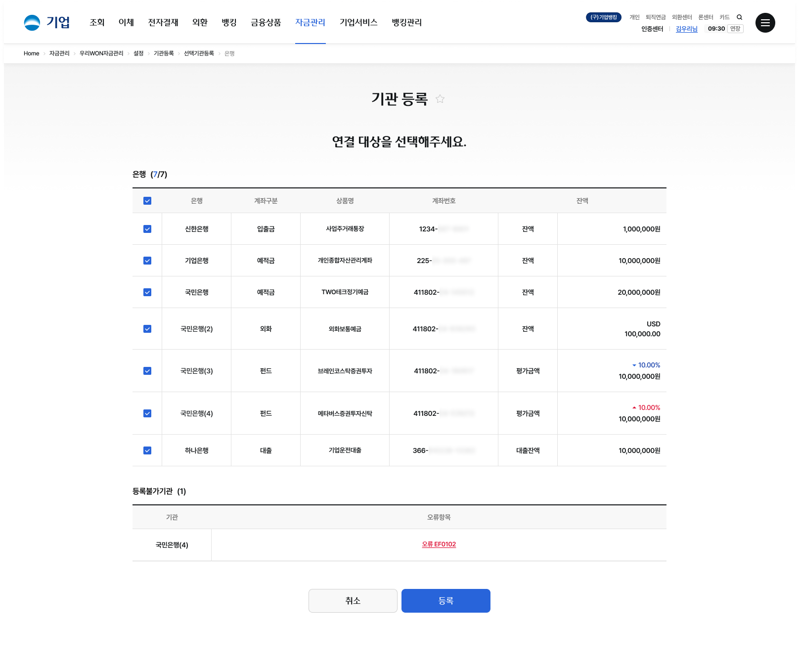
Task: Open the black hamburger menu
Action: [x=765, y=23]
